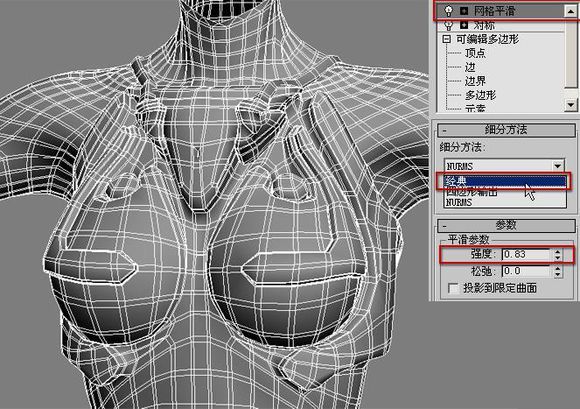The image size is (580, 409).
Task: Click the 强度 value input field
Action: 526,254
